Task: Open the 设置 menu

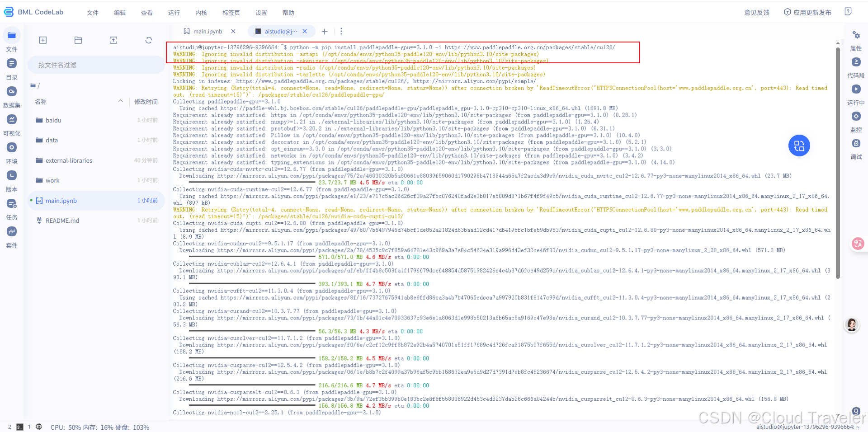Action: coord(261,13)
